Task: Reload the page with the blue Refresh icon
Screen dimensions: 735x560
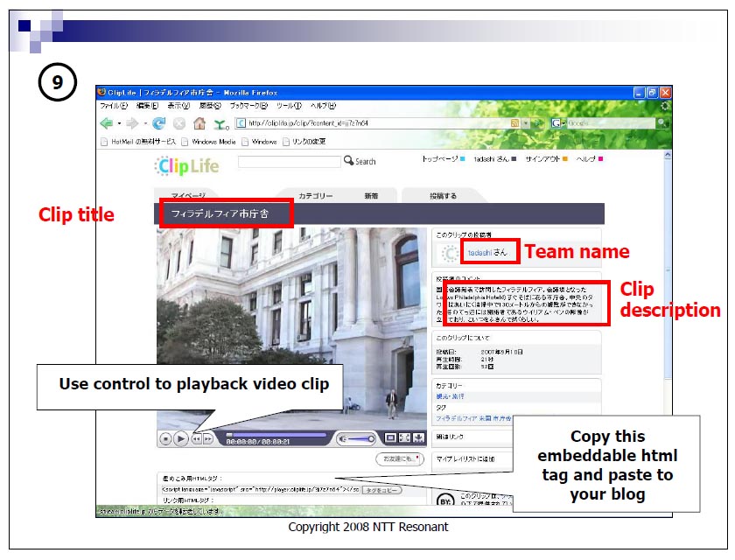Action: [159, 123]
